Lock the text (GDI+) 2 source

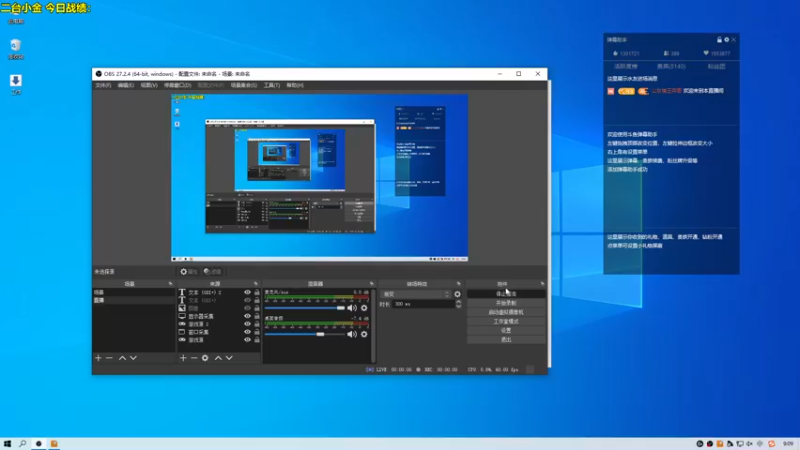257,292
